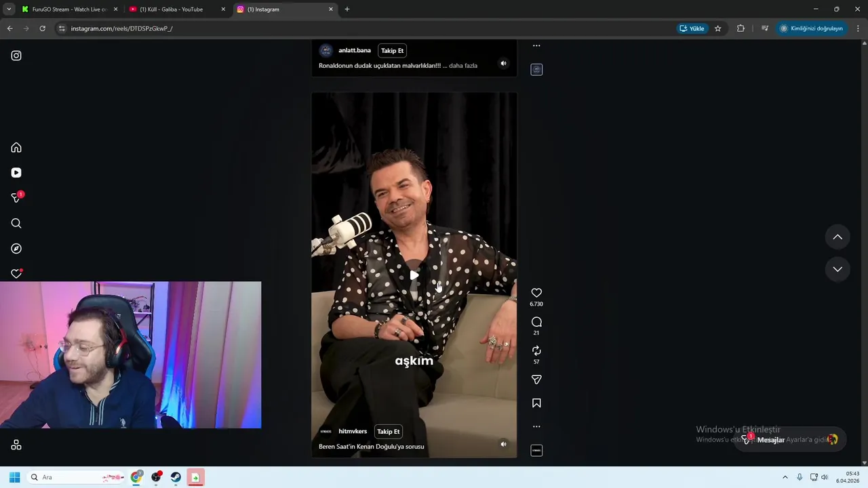This screenshot has width=868, height=488.
Task: Open volume control in system tray
Action: pyautogui.click(x=825, y=477)
